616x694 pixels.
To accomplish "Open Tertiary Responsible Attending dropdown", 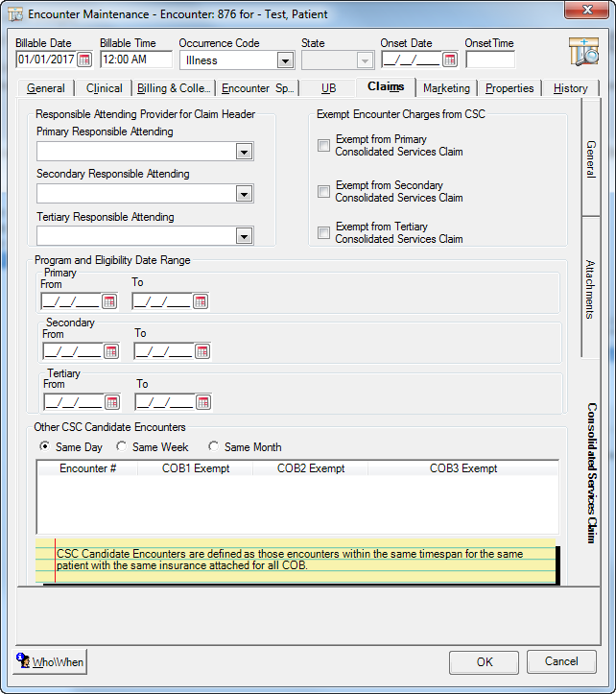I will (244, 236).
